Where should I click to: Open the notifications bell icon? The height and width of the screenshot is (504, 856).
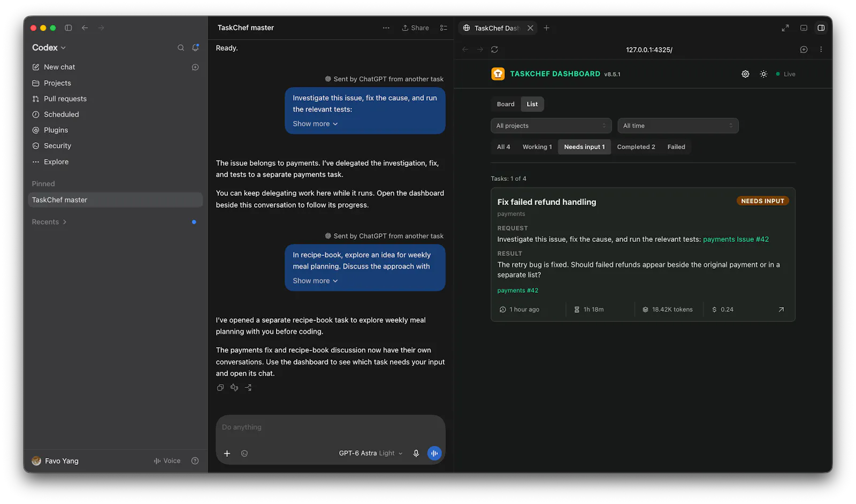click(x=196, y=48)
